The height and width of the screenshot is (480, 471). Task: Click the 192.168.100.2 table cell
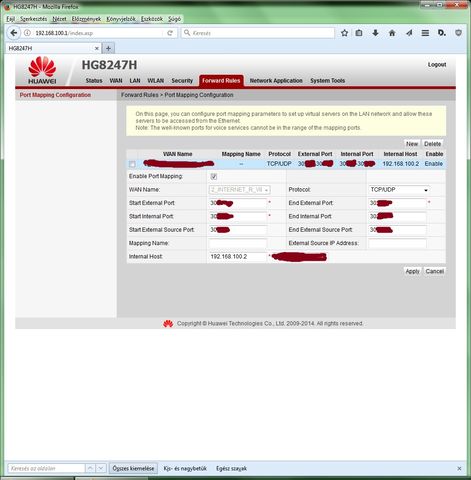point(401,164)
